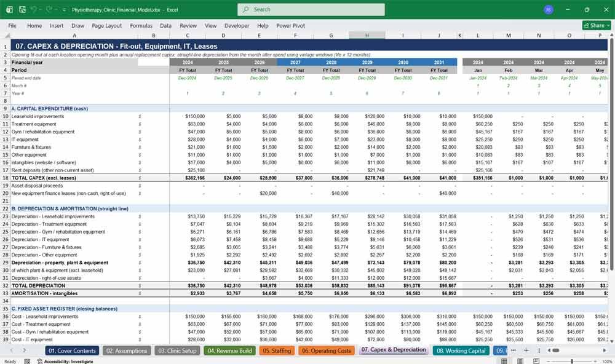Open the Data ribbon tab
Viewport: 615px width, 364px height.
pyautogui.click(x=165, y=25)
